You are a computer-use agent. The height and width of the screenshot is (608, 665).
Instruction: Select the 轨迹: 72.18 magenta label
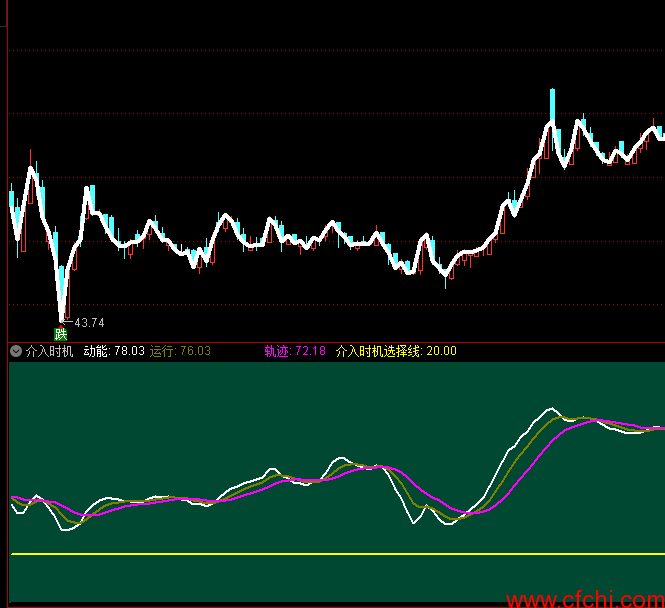[x=295, y=351]
